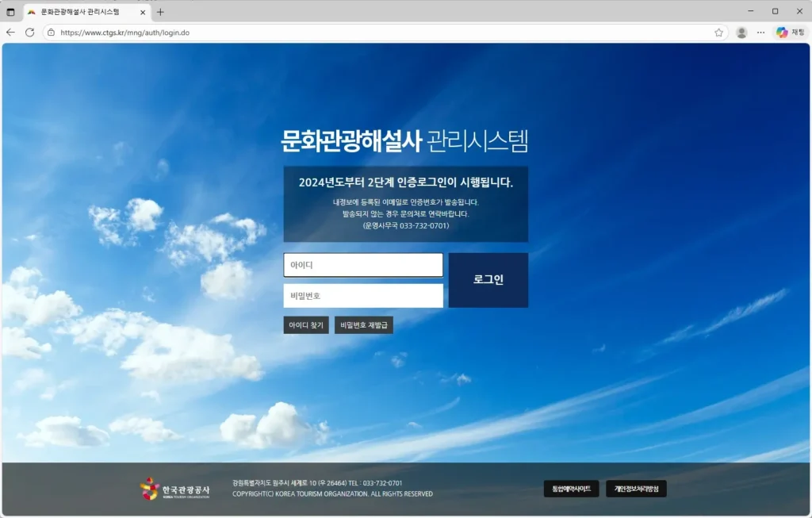
Task: Click the page refresh icon
Action: point(30,33)
